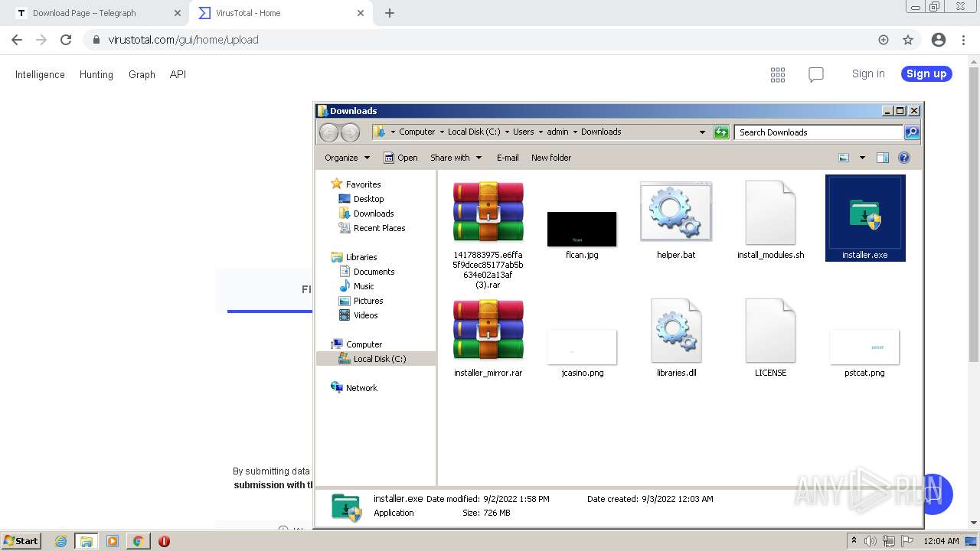This screenshot has width=980, height=551.
Task: Click admin in the address breadcrumb
Action: tap(557, 132)
